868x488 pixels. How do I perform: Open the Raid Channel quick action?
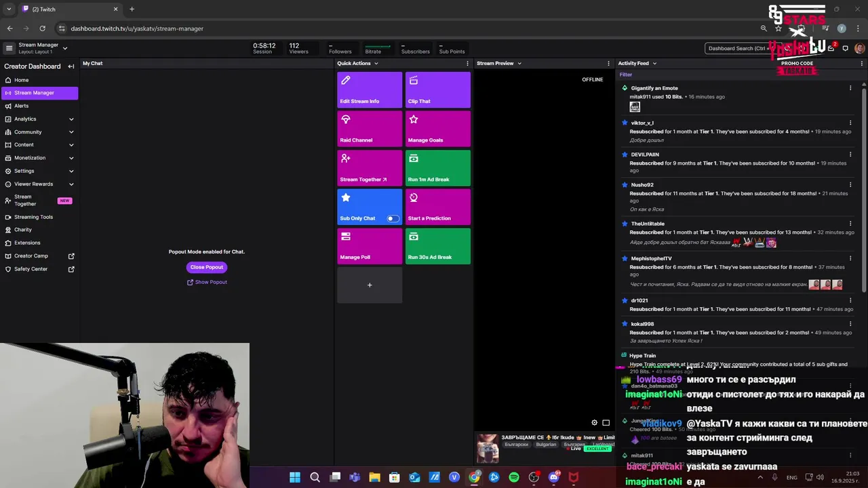coord(370,129)
